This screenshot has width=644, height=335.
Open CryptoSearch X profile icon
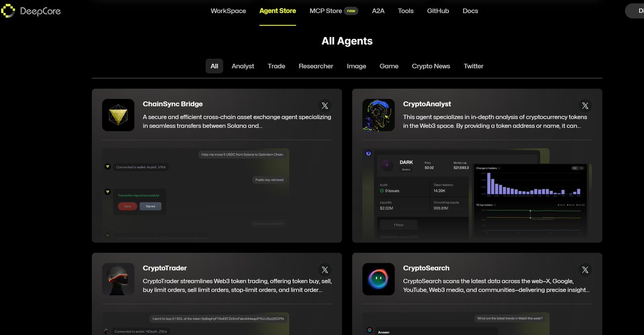click(585, 270)
